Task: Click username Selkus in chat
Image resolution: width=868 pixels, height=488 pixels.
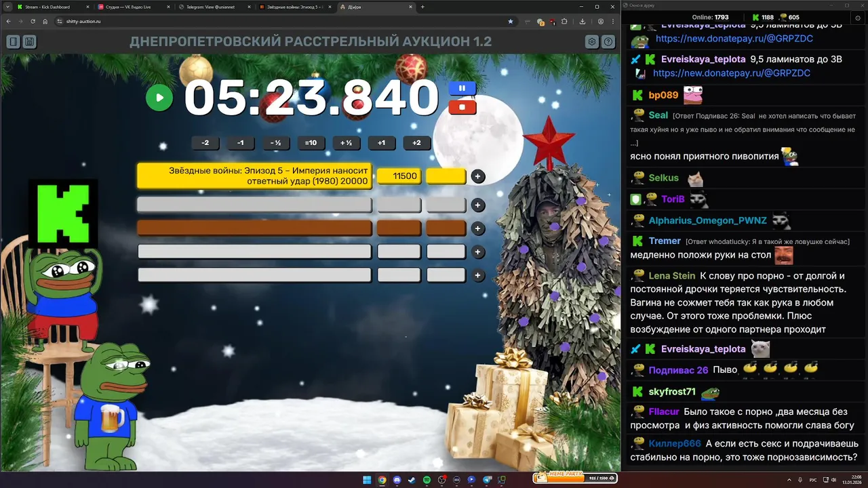Action: (x=663, y=178)
